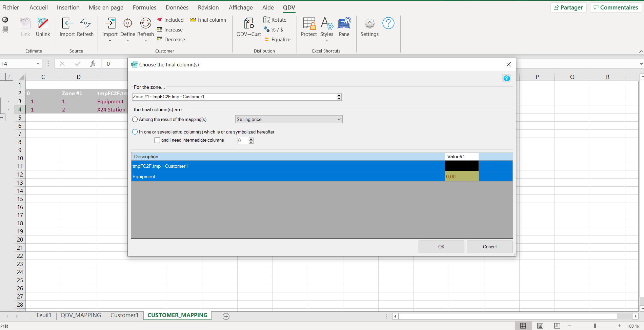Image resolution: width=644 pixels, height=330 pixels.
Task: Add a new sheet with plus icon
Action: pyautogui.click(x=226, y=316)
